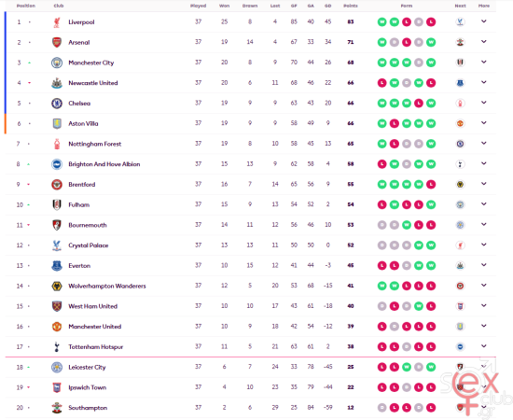Click Aston Villa's next opponent badge
Screen dimensions: 513x420
[x=460, y=123]
